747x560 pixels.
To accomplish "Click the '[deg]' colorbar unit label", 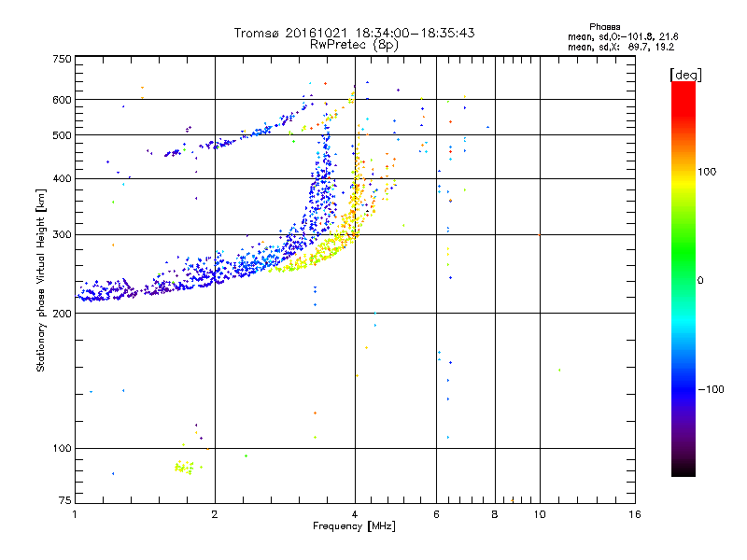I will [x=685, y=75].
